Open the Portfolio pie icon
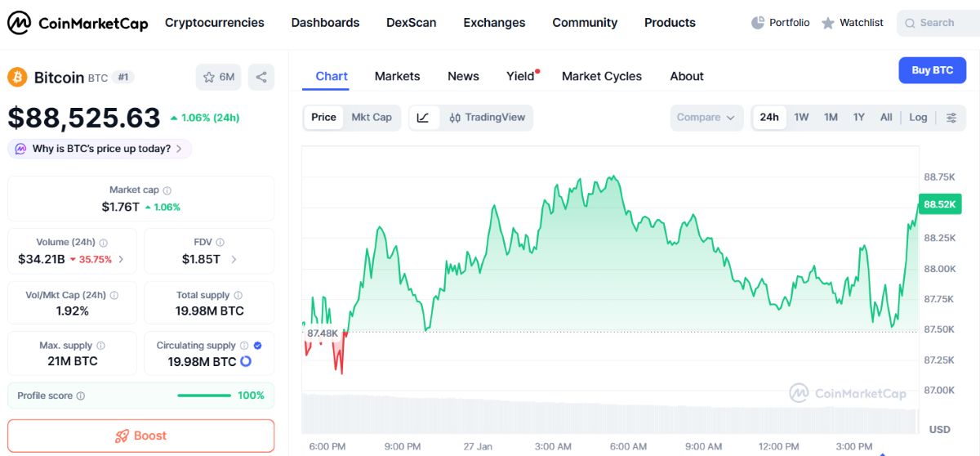Viewport: 980px width, 456px height. pos(758,23)
